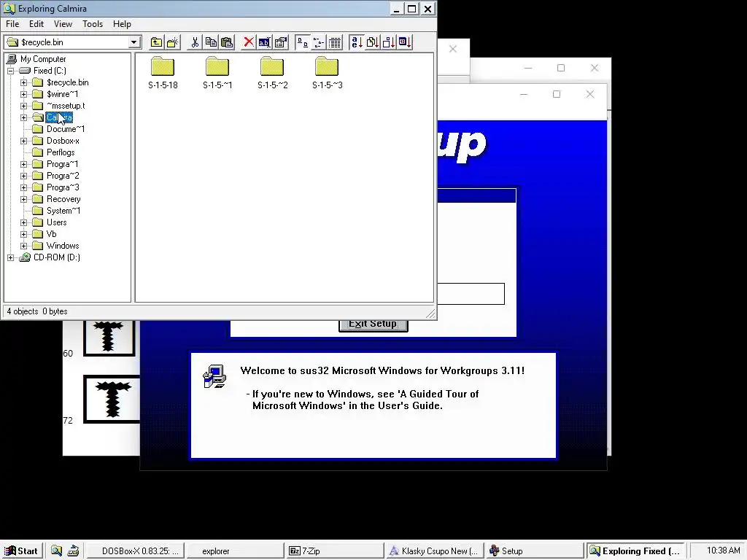Image resolution: width=747 pixels, height=560 pixels.
Task: Select the S-1-5-18 folder icon
Action: (163, 67)
